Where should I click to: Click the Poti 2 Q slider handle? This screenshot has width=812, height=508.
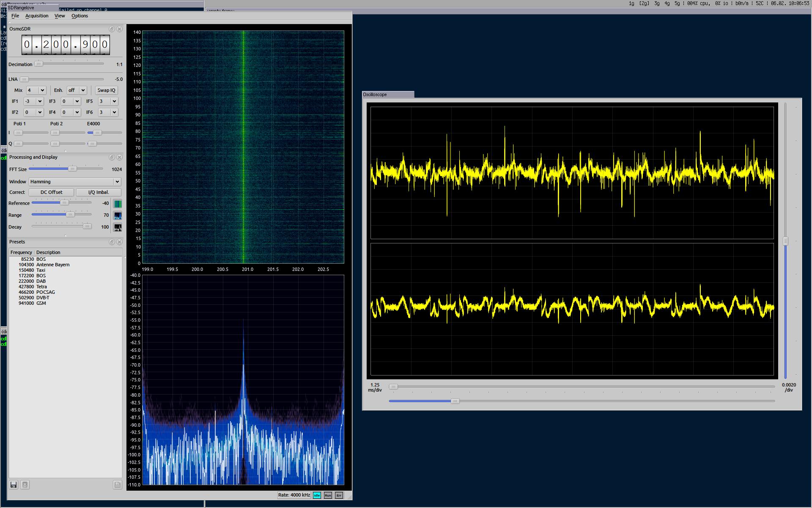tap(55, 144)
